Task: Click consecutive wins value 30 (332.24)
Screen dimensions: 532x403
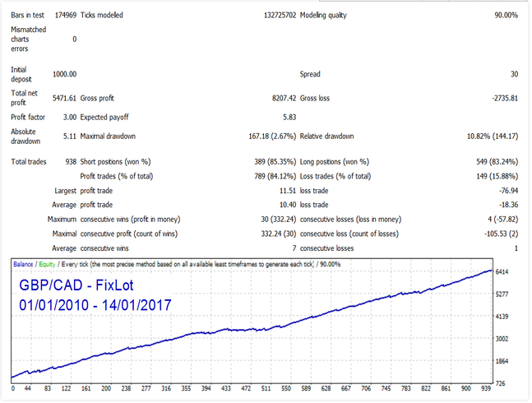Action: [279, 219]
